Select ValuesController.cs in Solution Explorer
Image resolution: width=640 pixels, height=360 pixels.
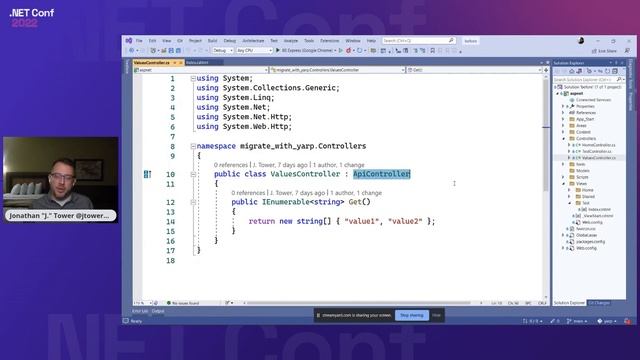(x=599, y=158)
